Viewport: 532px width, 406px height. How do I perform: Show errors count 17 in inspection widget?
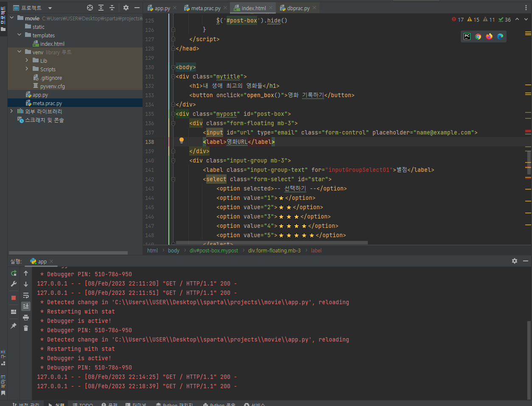(458, 20)
